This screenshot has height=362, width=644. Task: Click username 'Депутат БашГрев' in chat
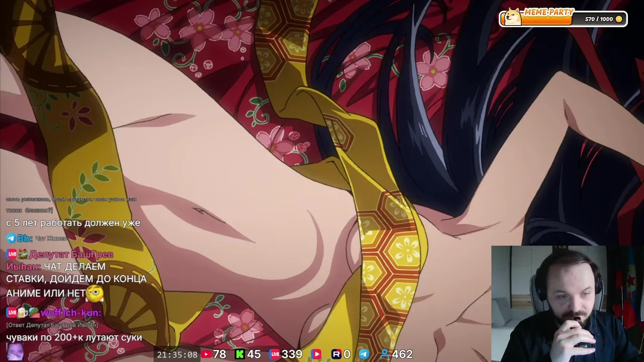[x=71, y=254]
